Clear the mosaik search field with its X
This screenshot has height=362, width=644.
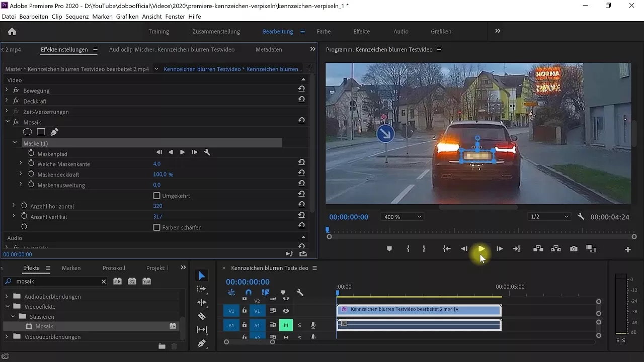(104, 282)
